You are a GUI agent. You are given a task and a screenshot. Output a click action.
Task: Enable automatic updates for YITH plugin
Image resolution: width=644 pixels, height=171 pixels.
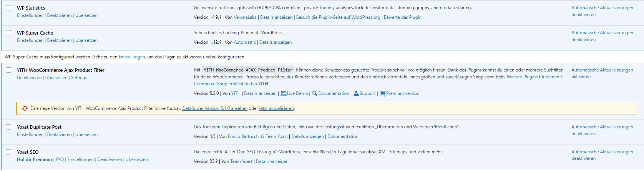tap(602, 73)
